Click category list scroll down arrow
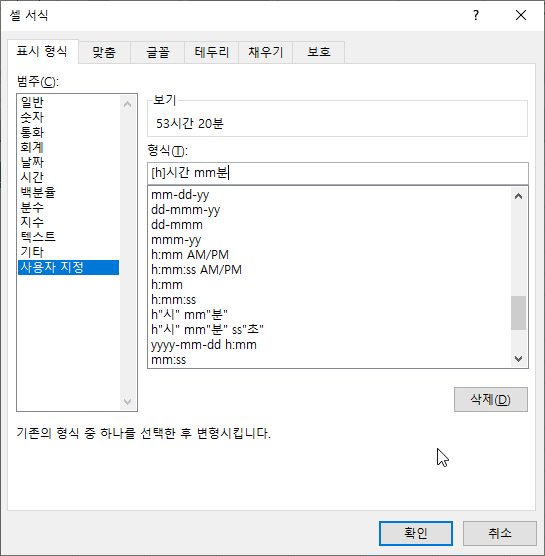This screenshot has width=545, height=556. coord(128,401)
